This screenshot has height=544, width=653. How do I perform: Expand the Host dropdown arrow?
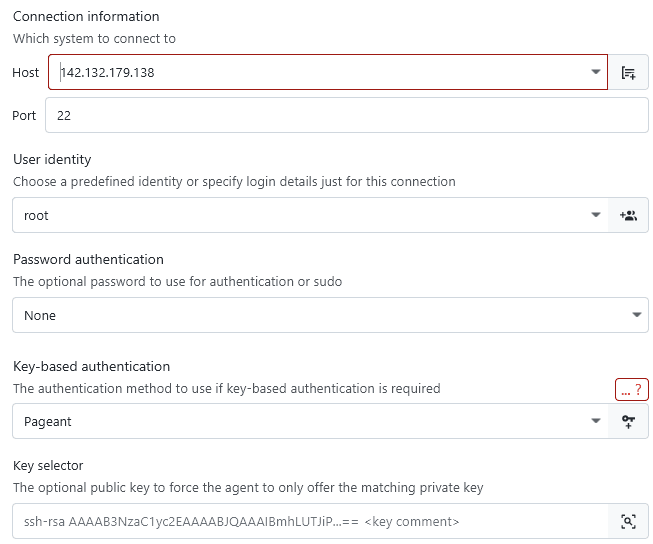pyautogui.click(x=596, y=72)
